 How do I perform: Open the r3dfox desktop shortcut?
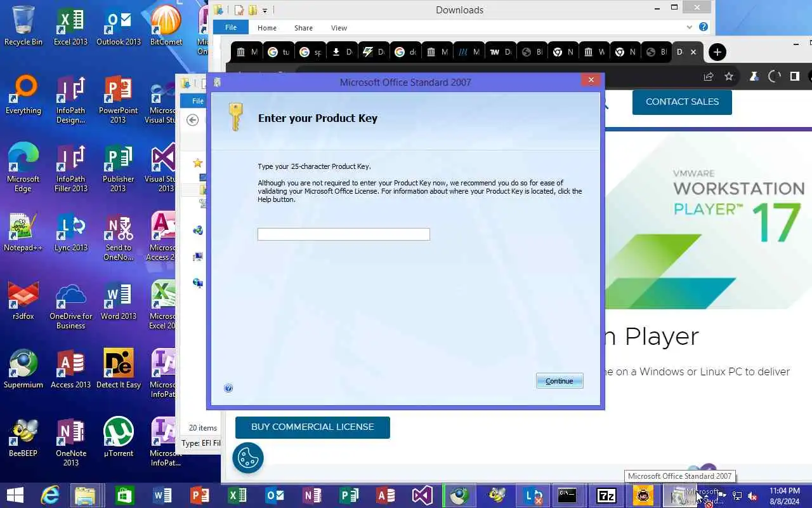click(23, 300)
